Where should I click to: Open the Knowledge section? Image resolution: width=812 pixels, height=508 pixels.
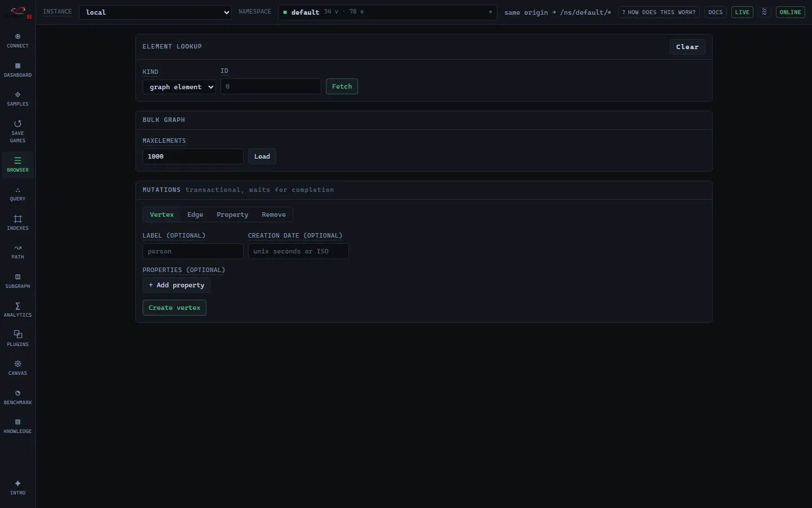(x=17, y=426)
